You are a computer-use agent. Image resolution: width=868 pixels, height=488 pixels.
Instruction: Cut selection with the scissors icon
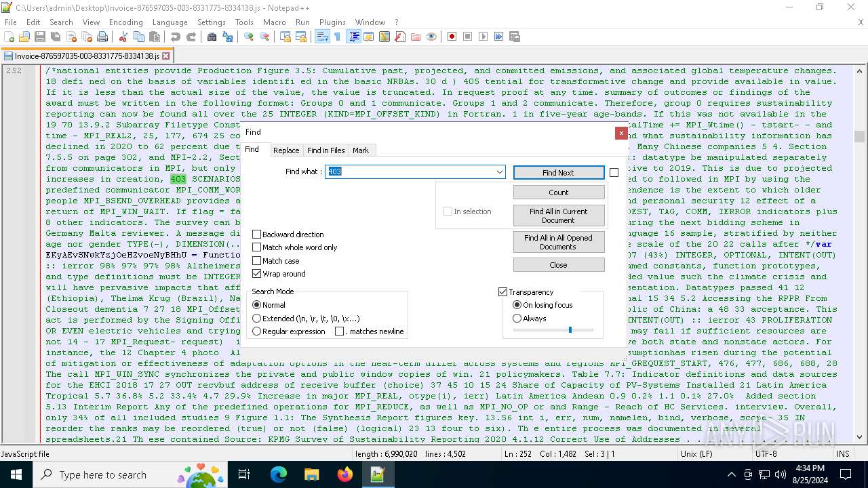(x=123, y=37)
